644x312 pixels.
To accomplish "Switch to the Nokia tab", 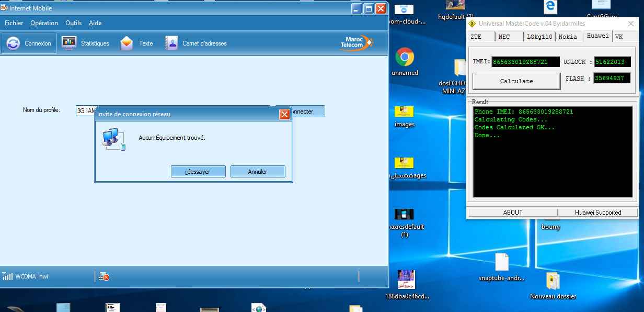I will 568,37.
